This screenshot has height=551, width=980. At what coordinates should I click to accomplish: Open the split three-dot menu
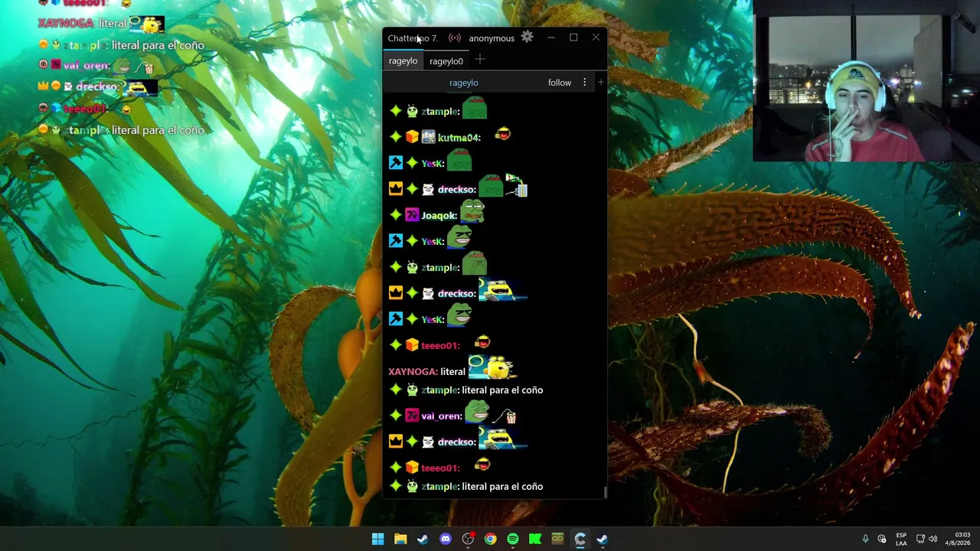pos(584,83)
